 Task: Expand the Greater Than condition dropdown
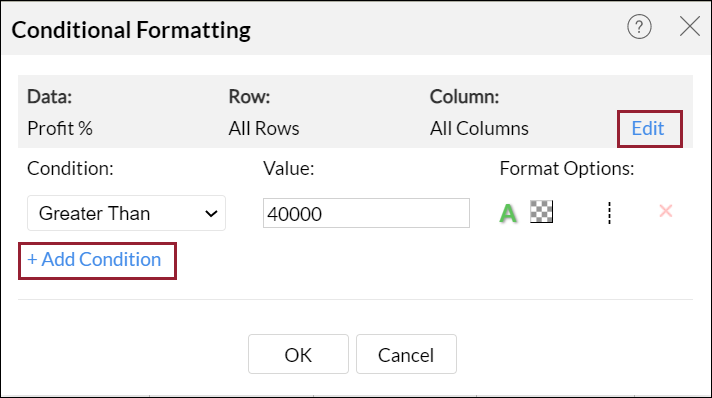(126, 213)
